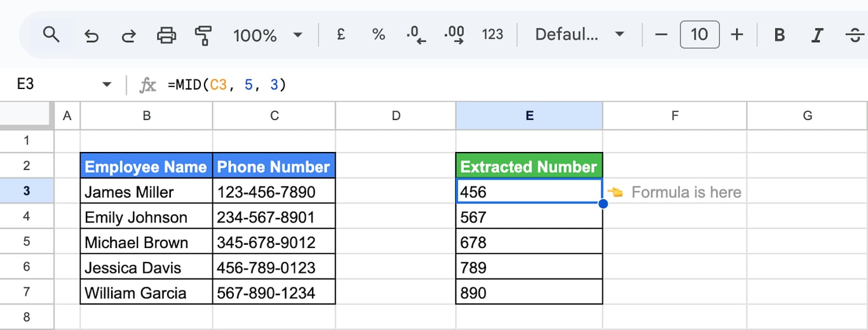
Task: Select row 5 header
Action: point(26,242)
